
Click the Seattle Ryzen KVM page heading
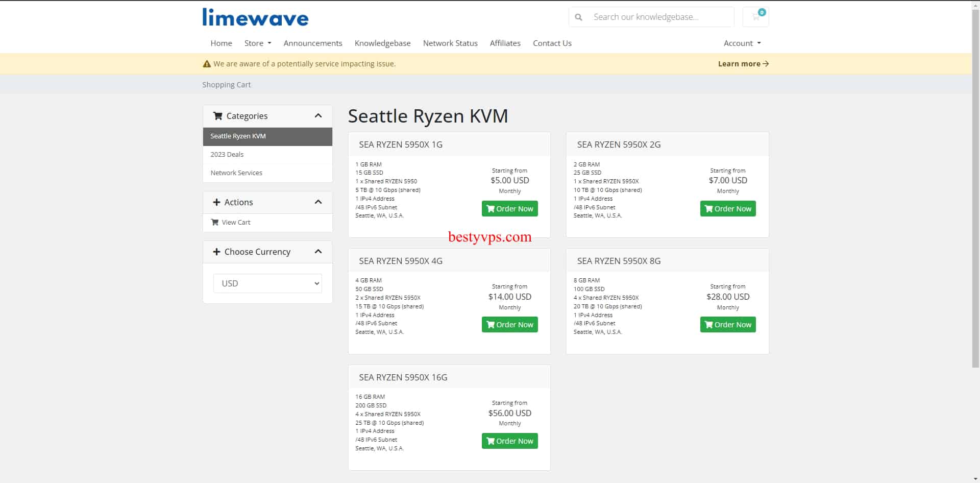click(x=428, y=116)
